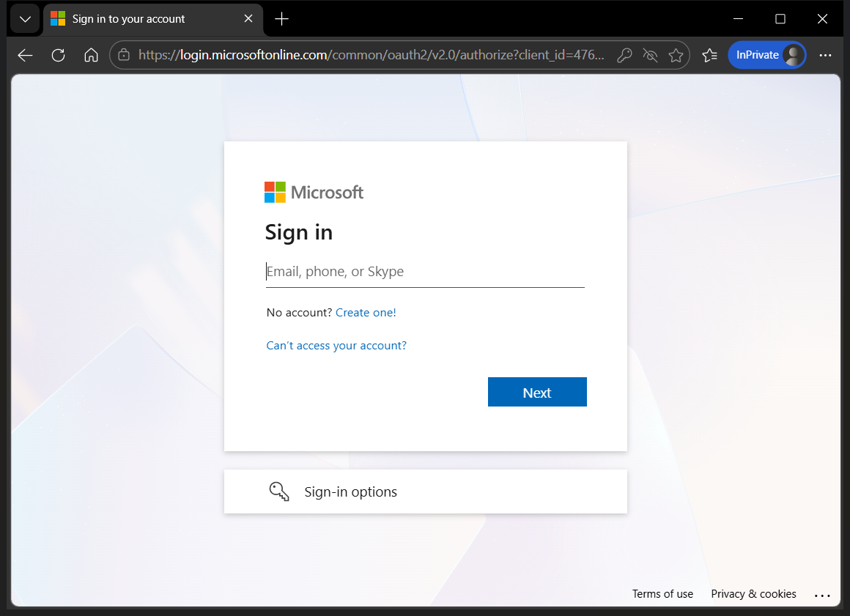Click the email, phone, or Skype field
The width and height of the screenshot is (850, 616).
pyautogui.click(x=425, y=271)
